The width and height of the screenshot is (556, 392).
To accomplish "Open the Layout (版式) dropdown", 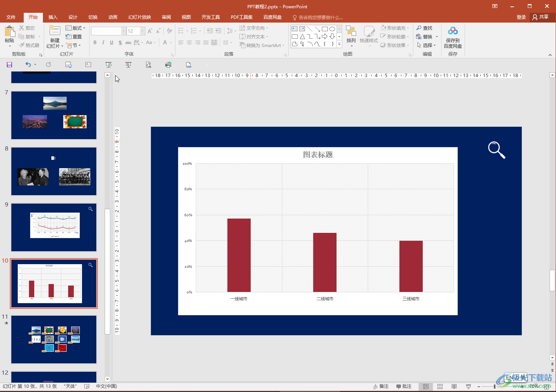I will (75, 28).
